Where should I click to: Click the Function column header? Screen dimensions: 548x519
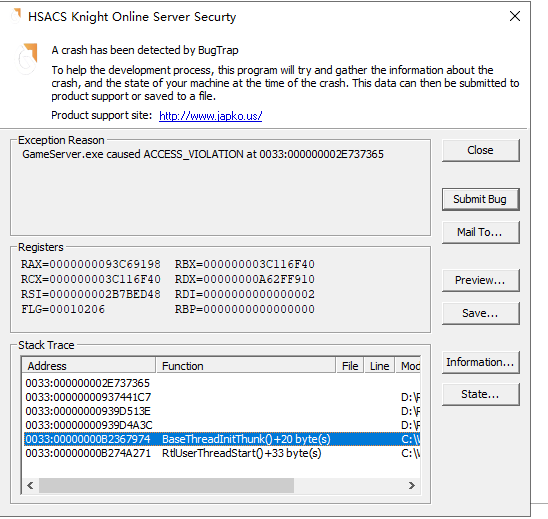click(x=246, y=366)
